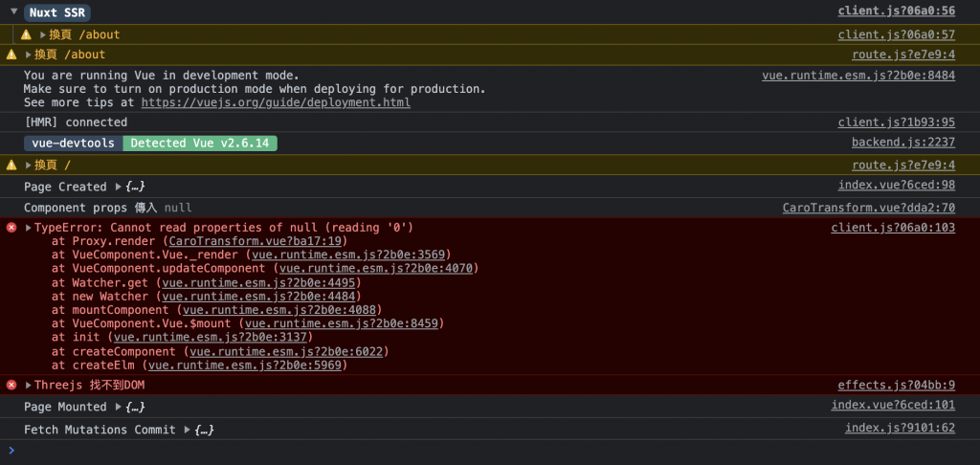
Task: Open source link backend.js:2237
Action: (x=903, y=143)
